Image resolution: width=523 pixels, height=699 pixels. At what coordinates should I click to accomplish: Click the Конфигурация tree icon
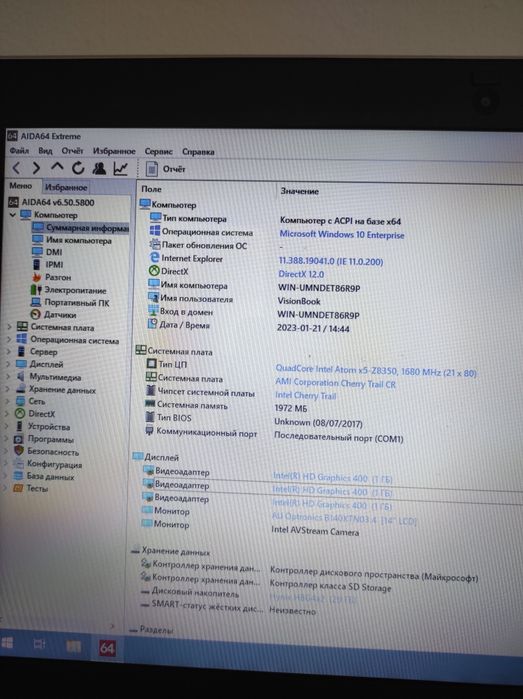[18, 464]
